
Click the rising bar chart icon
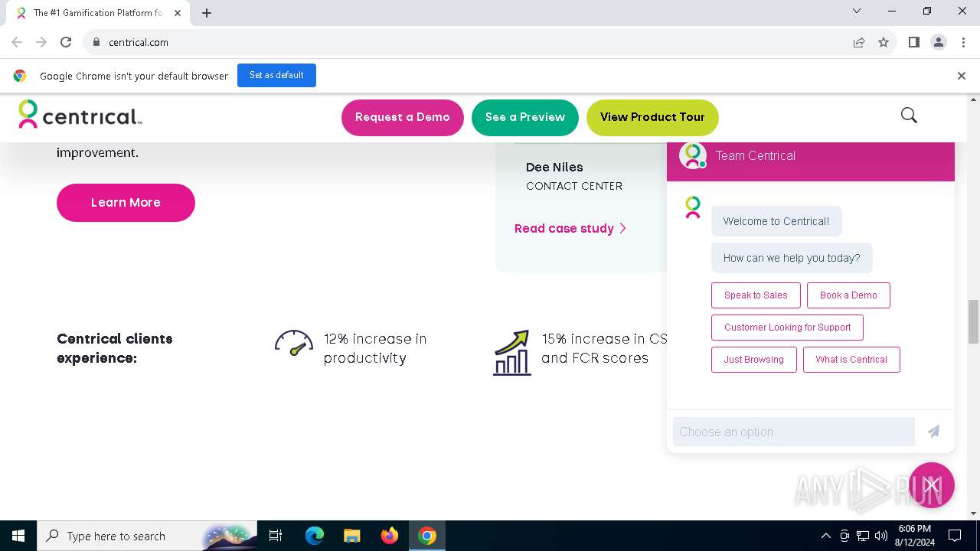click(512, 353)
